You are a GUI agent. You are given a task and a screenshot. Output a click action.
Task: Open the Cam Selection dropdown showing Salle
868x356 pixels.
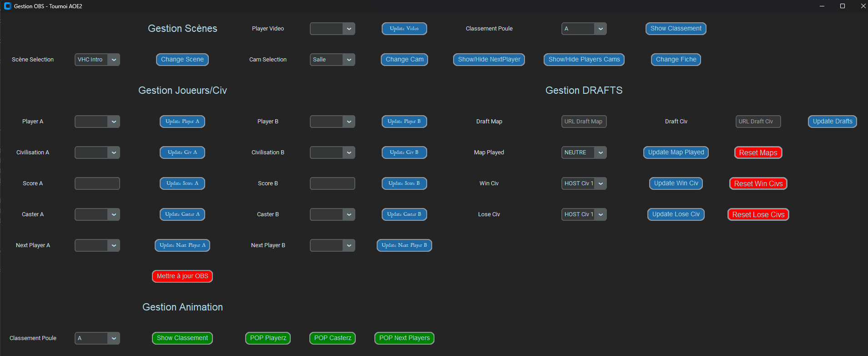click(333, 60)
